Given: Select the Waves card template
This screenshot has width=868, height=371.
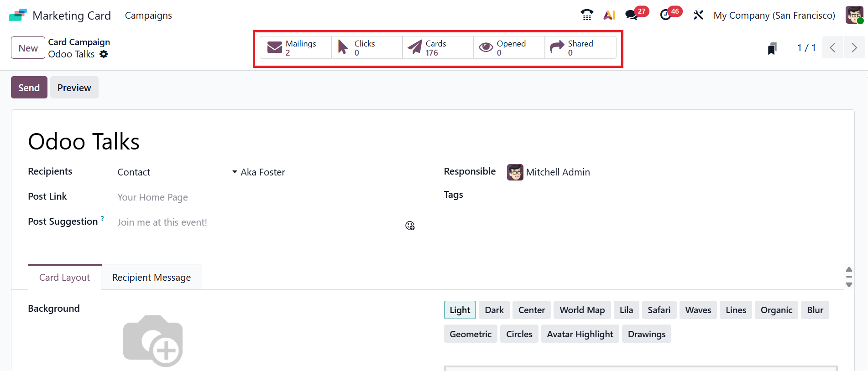Looking at the screenshot, I should click(698, 310).
